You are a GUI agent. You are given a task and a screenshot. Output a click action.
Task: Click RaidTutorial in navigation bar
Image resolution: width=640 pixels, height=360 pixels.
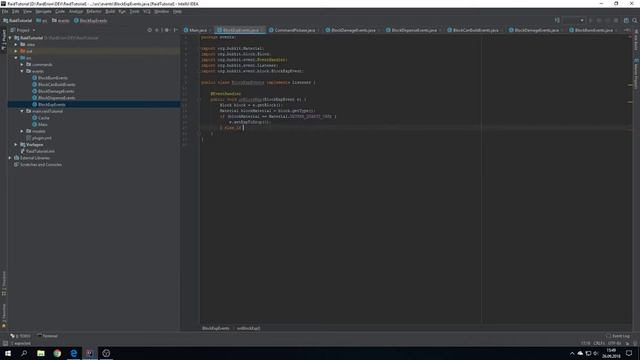(18, 20)
